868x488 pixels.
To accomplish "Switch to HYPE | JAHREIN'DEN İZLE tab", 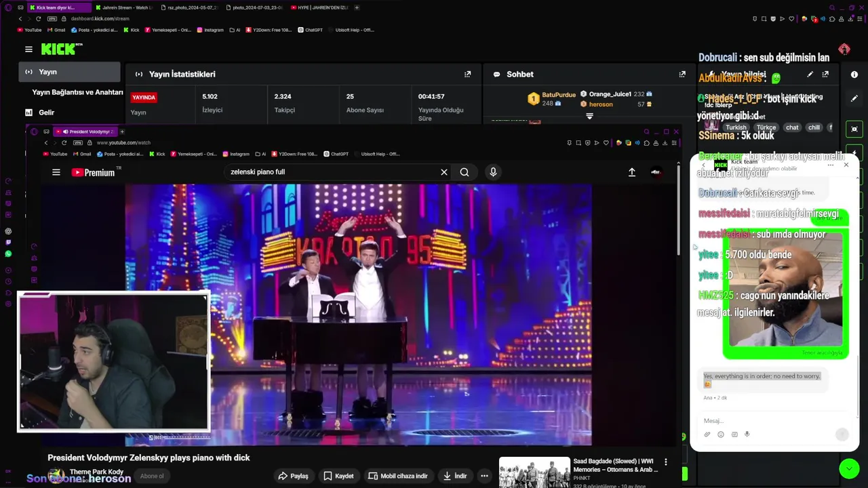I will tap(319, 7).
